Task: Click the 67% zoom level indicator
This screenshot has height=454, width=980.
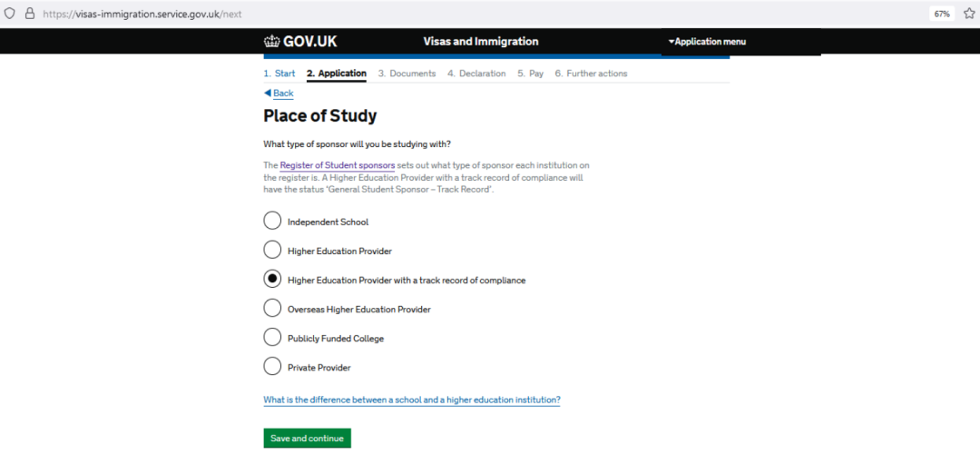Action: (x=942, y=13)
